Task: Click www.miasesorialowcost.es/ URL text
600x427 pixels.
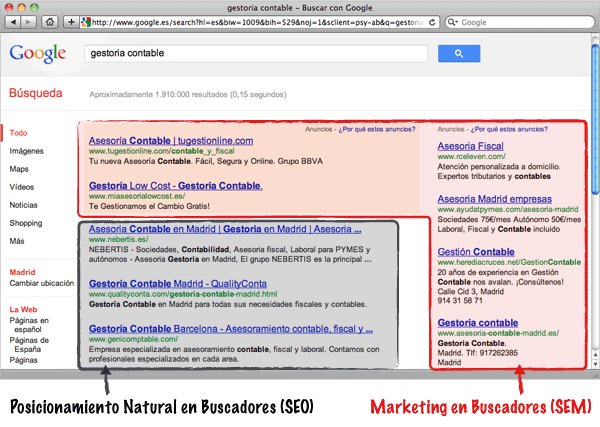Action: 137,196
